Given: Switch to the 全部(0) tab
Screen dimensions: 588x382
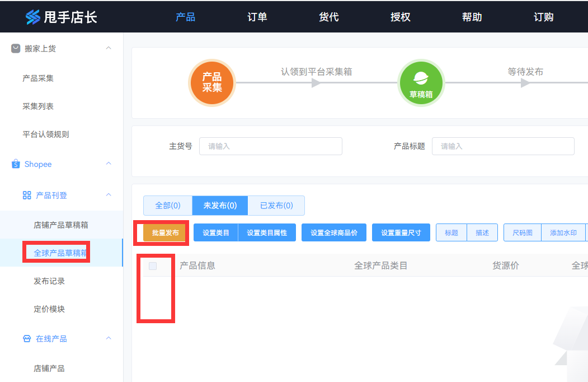Looking at the screenshot, I should click(168, 206).
